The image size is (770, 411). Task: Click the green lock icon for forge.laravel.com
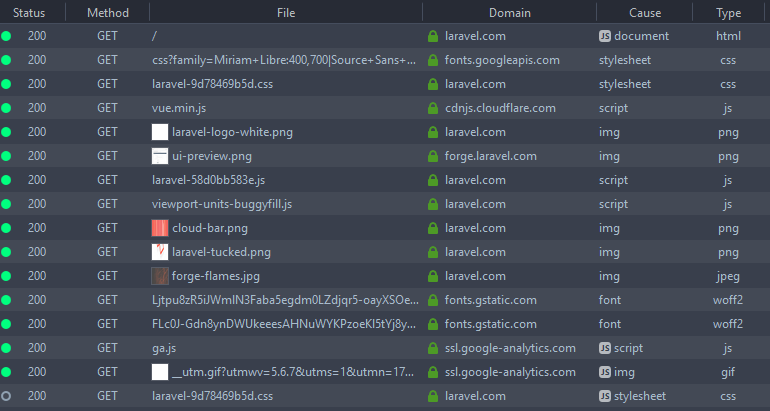click(433, 156)
